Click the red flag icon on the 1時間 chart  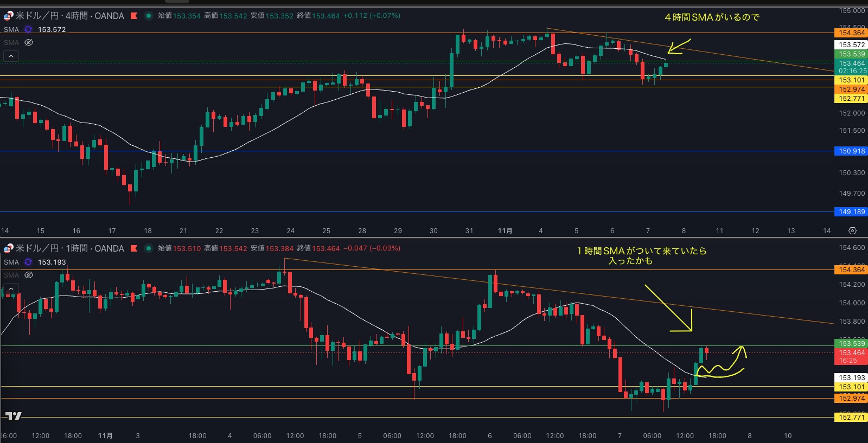click(133, 248)
